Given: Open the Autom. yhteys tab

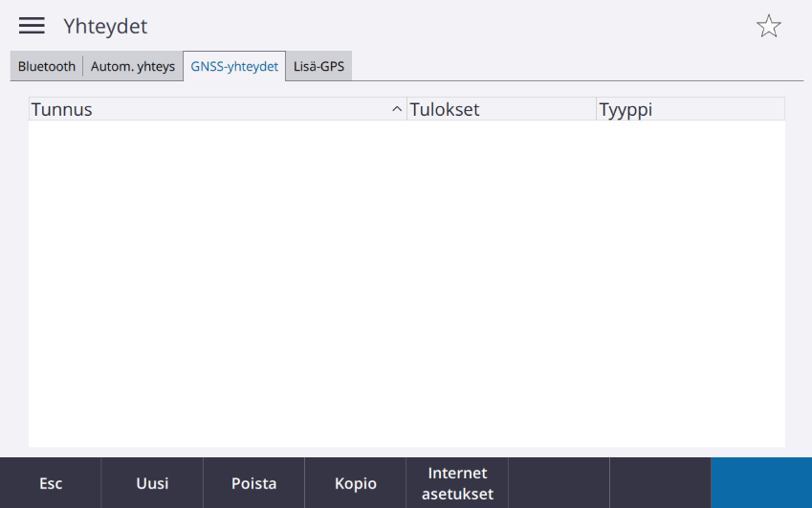Looking at the screenshot, I should tap(133, 66).
